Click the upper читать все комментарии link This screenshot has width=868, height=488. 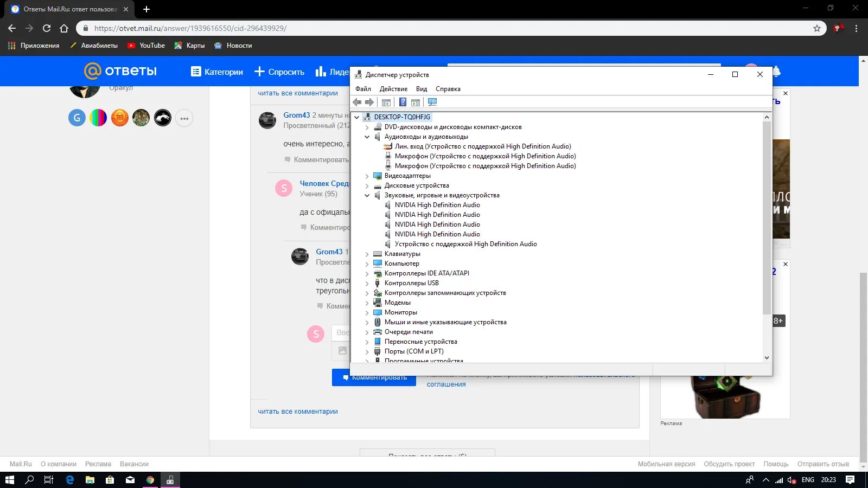(x=298, y=93)
